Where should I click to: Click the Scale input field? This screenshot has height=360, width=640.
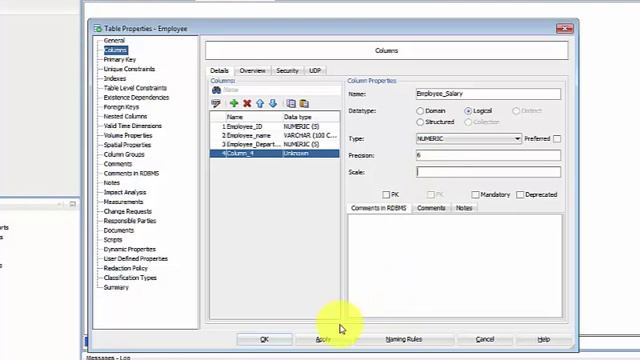[488, 172]
